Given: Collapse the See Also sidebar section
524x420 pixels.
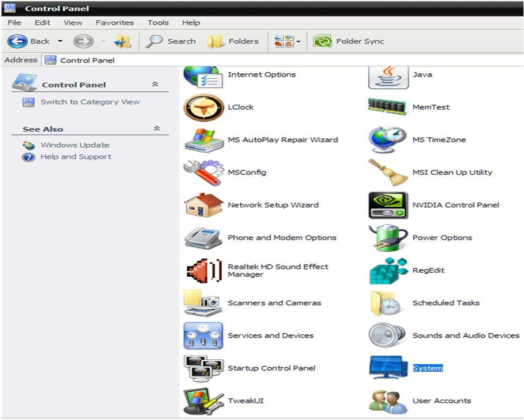Looking at the screenshot, I should [x=157, y=129].
